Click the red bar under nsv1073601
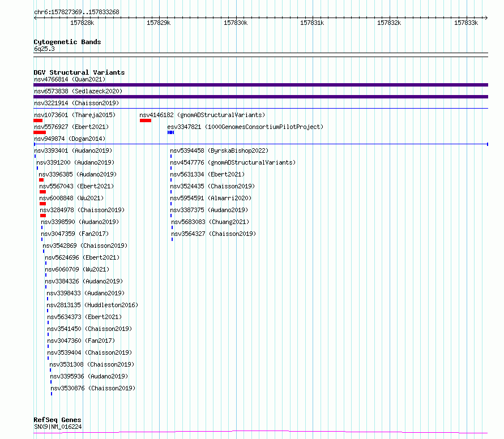 [x=38, y=120]
